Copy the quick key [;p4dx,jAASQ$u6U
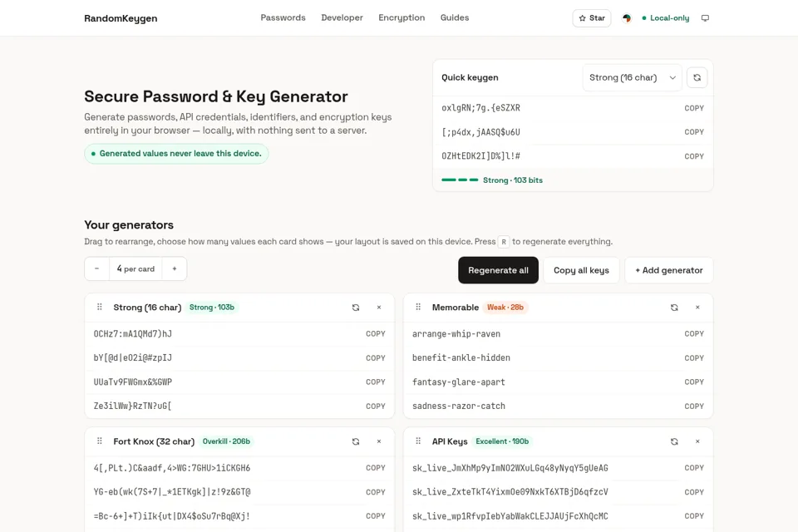 [693, 132]
